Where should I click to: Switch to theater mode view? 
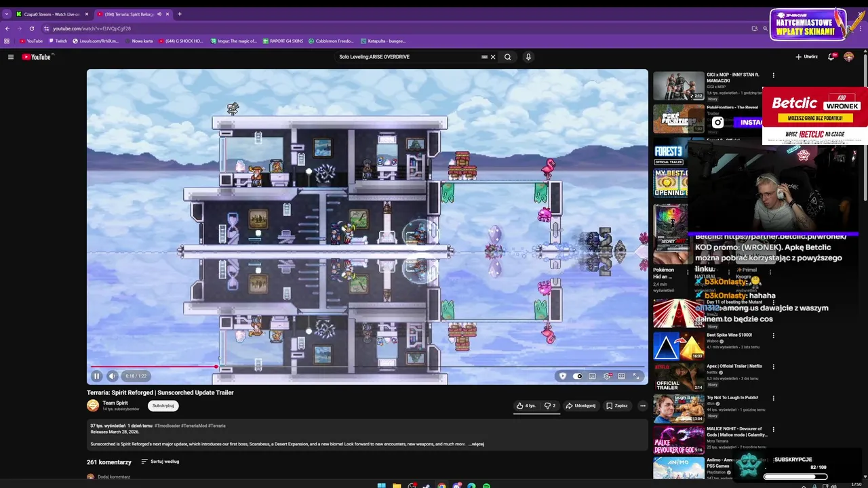(x=621, y=376)
